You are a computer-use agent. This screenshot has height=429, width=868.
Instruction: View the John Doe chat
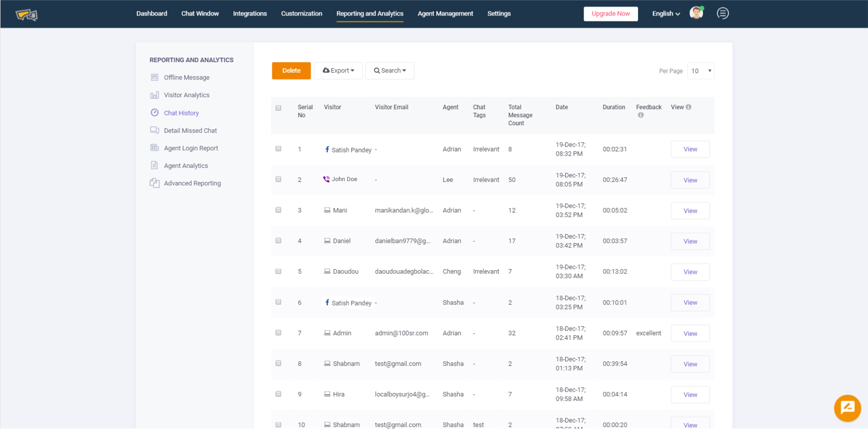point(690,180)
